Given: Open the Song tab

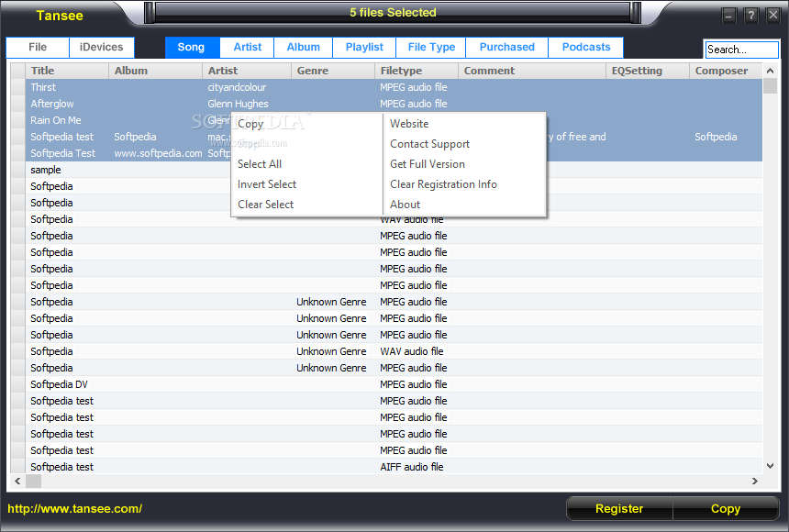Looking at the screenshot, I should coord(191,48).
